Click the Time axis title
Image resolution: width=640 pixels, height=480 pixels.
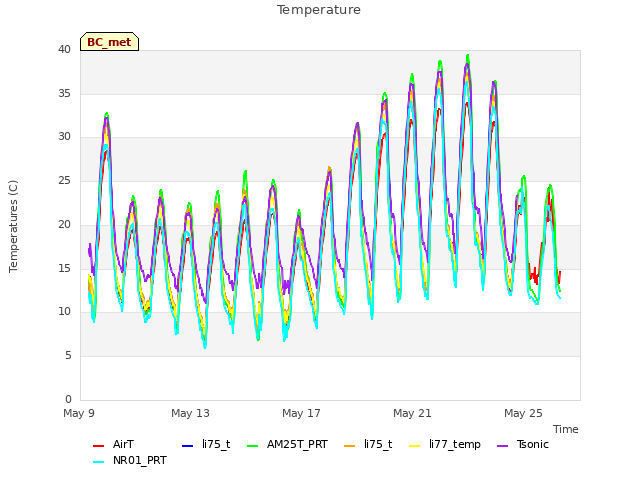(566, 429)
